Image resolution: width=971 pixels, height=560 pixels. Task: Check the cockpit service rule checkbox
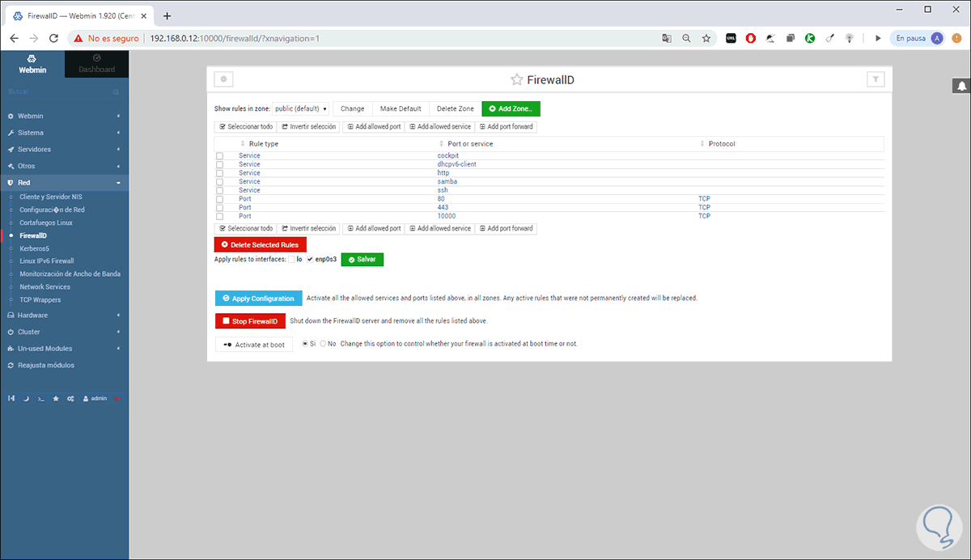pos(219,155)
